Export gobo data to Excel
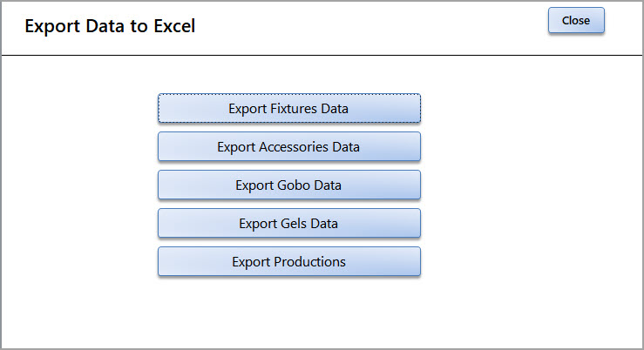 click(x=289, y=185)
